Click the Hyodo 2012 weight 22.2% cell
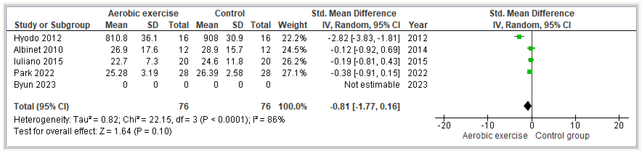 (x=294, y=38)
